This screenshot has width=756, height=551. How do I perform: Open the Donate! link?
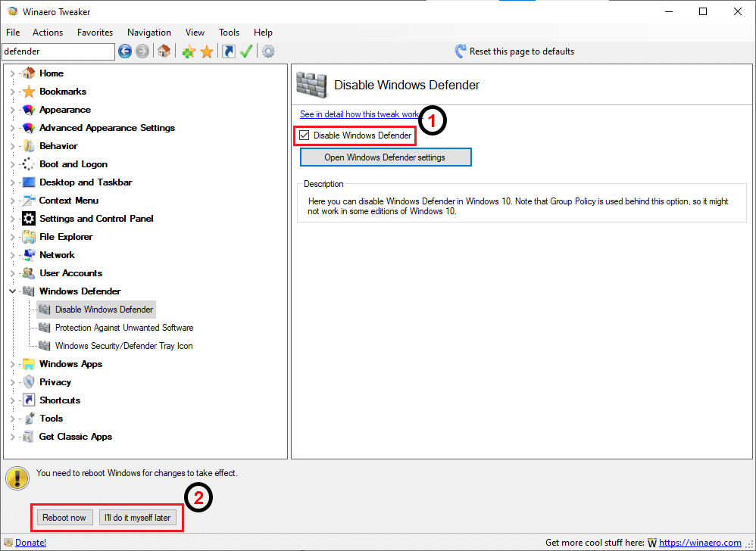31,543
